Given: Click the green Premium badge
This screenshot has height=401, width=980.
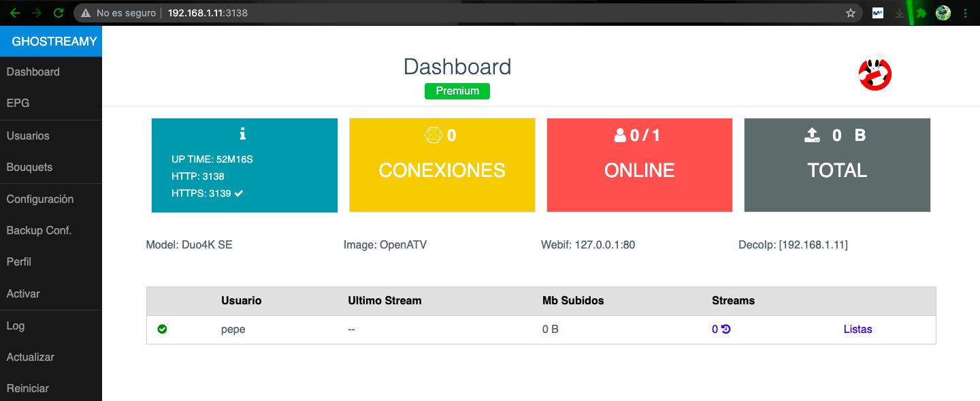Looking at the screenshot, I should [457, 91].
